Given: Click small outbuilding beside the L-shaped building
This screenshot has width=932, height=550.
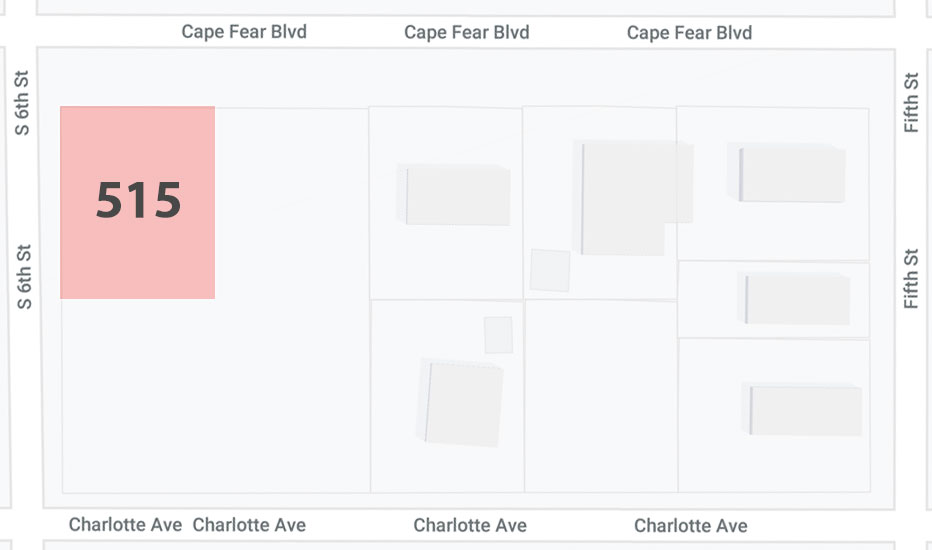Looking at the screenshot, I should point(550,271).
